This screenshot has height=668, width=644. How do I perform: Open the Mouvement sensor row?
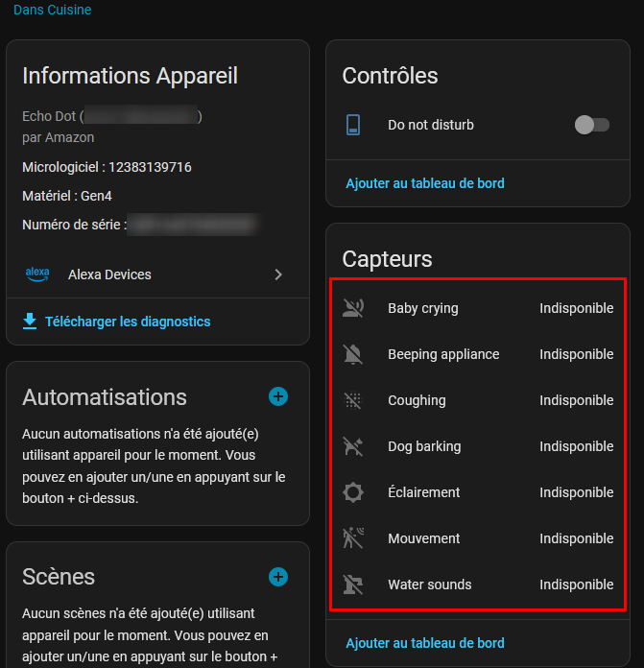(x=424, y=538)
